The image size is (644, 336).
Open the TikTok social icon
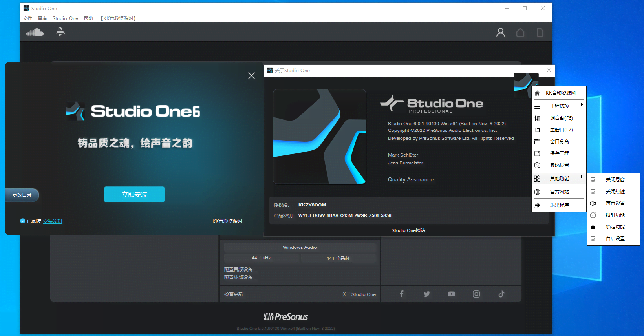501,294
